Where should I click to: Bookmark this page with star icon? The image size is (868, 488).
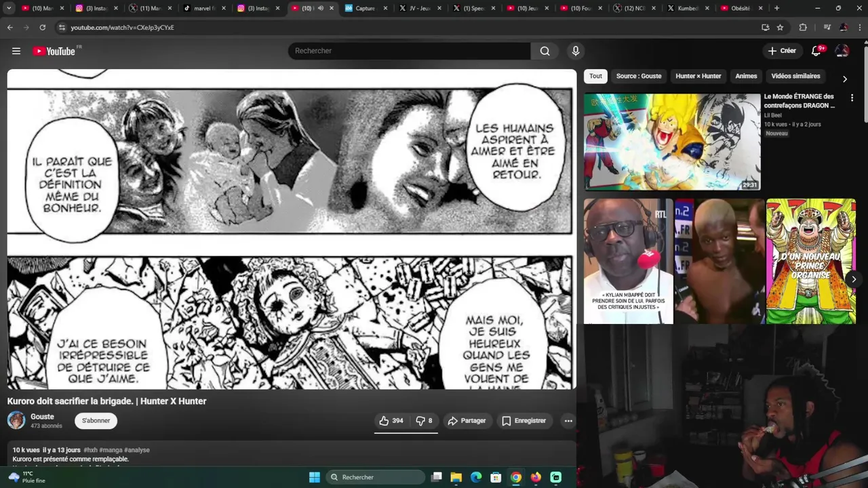click(x=781, y=27)
